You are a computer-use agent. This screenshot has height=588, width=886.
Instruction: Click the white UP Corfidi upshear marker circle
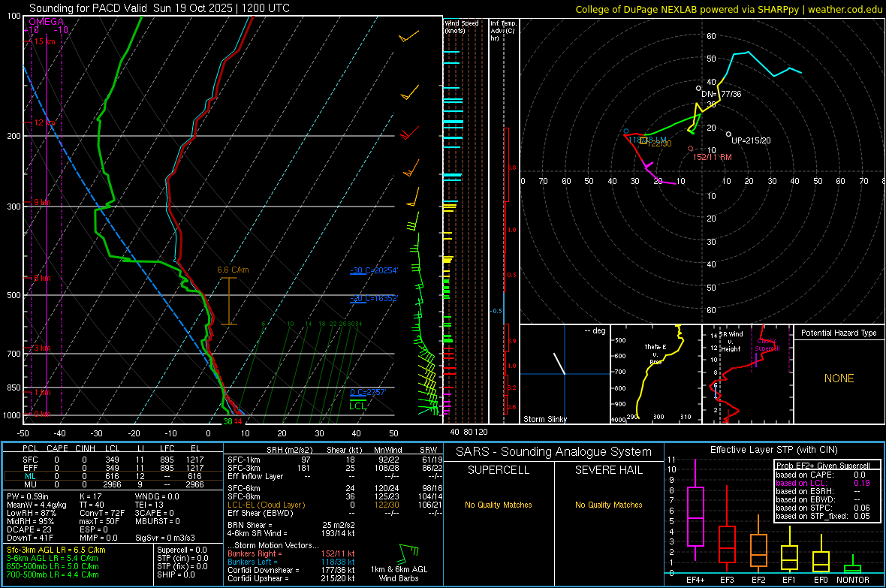[728, 134]
